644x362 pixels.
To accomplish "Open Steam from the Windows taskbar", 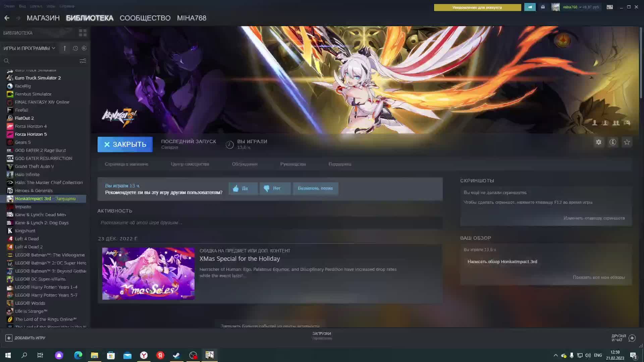I will click(x=176, y=355).
